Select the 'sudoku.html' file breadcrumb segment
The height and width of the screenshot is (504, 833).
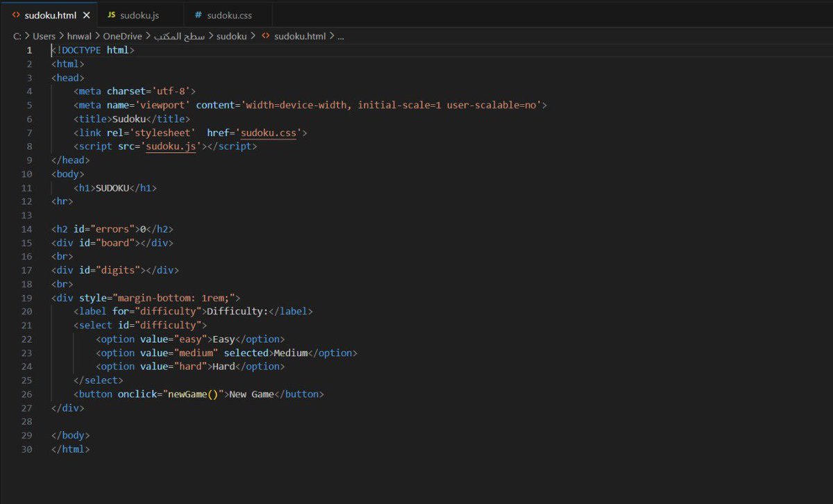[300, 36]
